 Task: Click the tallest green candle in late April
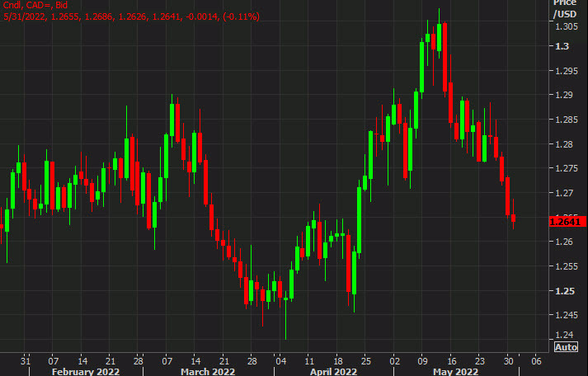pyautogui.click(x=360, y=220)
